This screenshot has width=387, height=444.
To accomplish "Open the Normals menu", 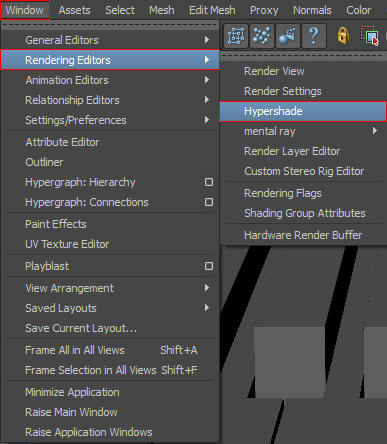I will (x=312, y=10).
